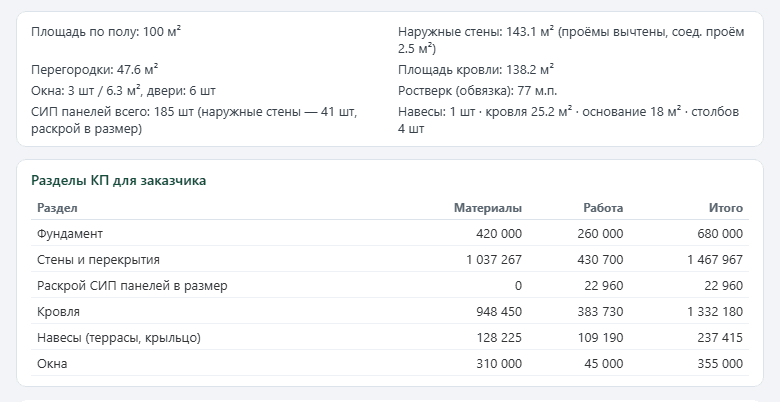Click the Итого column header
Viewport: 780px width, 402px height.
(726, 208)
